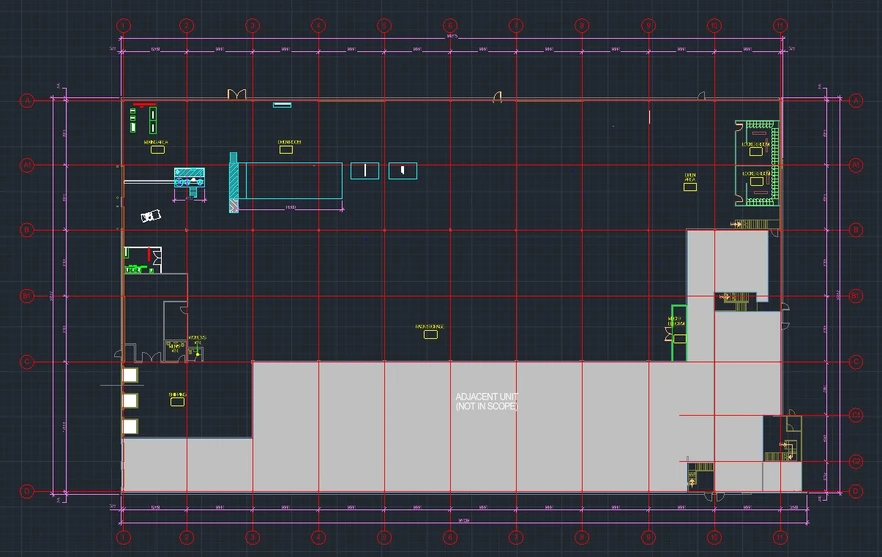Click grid bubble C1
The image size is (882, 557).
tap(856, 414)
